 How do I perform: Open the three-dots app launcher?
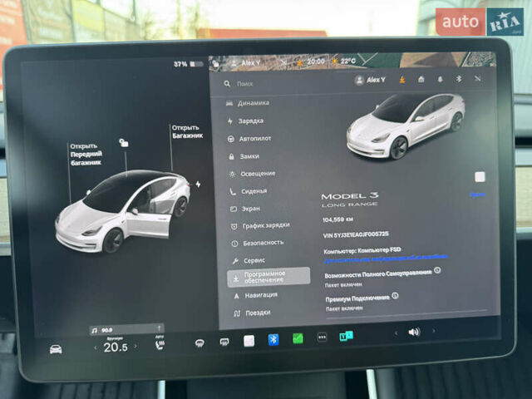322,337
